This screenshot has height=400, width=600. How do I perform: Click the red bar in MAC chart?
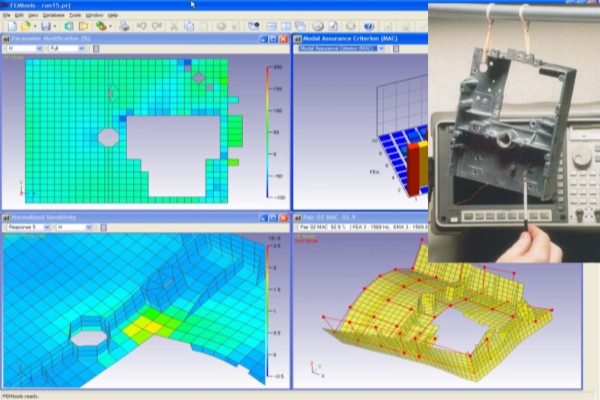pos(413,170)
